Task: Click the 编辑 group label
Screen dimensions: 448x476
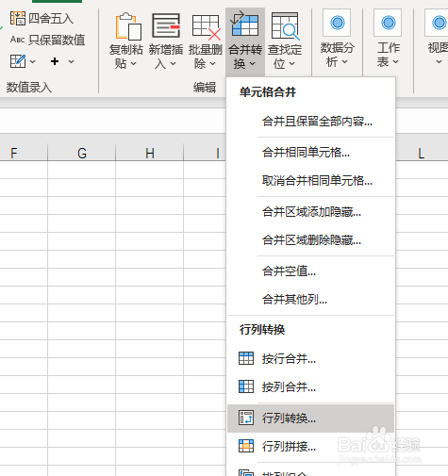Action: tap(205, 87)
